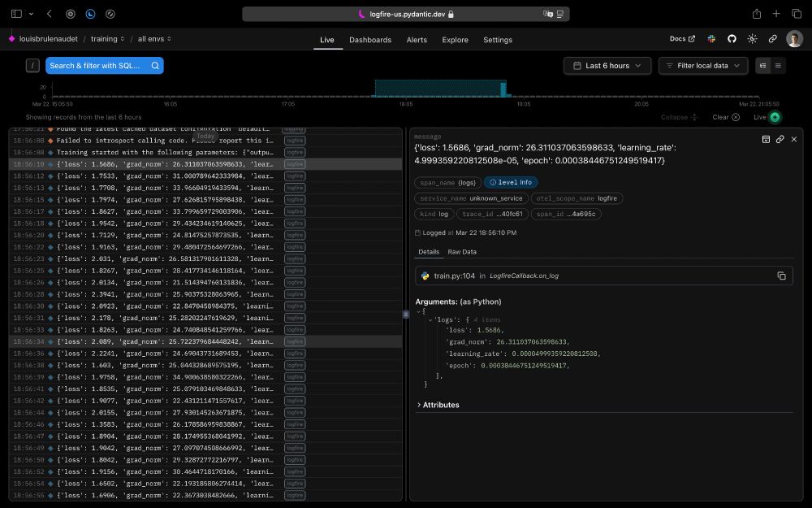Image resolution: width=812 pixels, height=508 pixels.
Task: Click the archive icon in details panel header
Action: (766, 140)
